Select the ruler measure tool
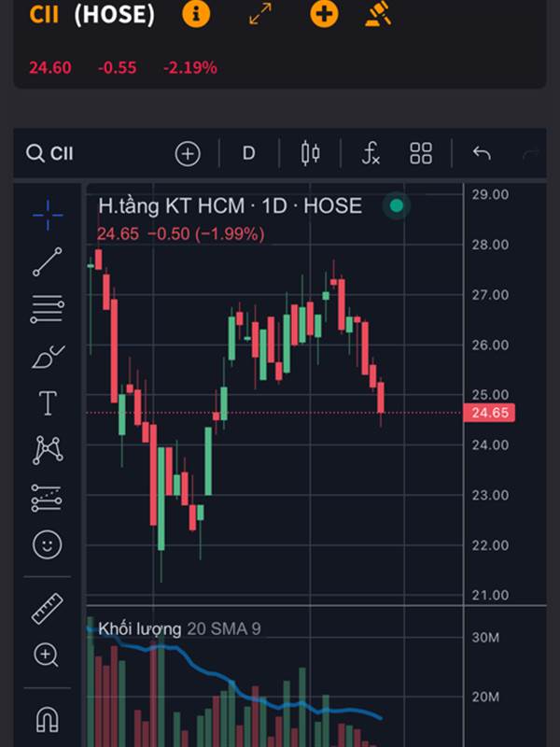The width and height of the screenshot is (560, 747). point(48,608)
